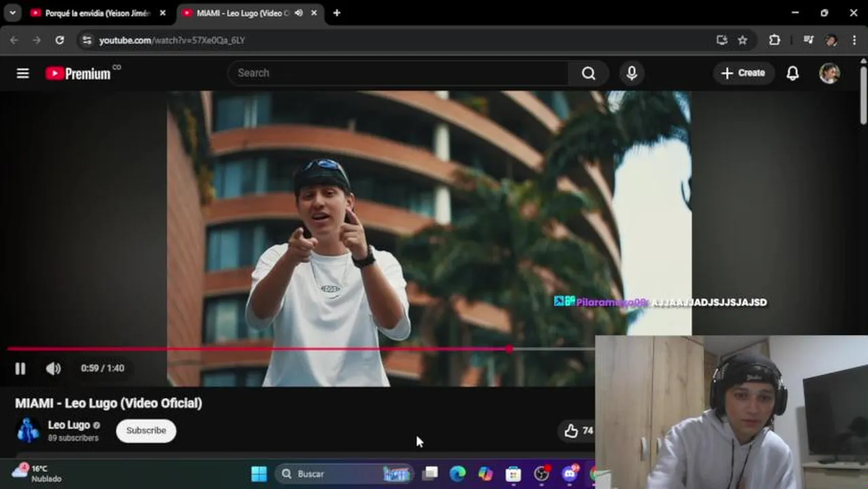Screen dimensions: 868x489
Task: Open Task View on the taskbar
Action: 430,474
